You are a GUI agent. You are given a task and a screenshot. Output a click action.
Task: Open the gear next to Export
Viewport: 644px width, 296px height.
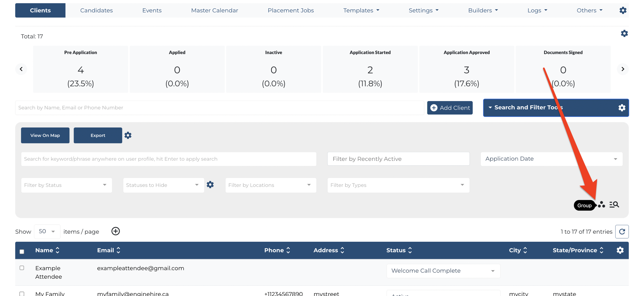click(128, 135)
